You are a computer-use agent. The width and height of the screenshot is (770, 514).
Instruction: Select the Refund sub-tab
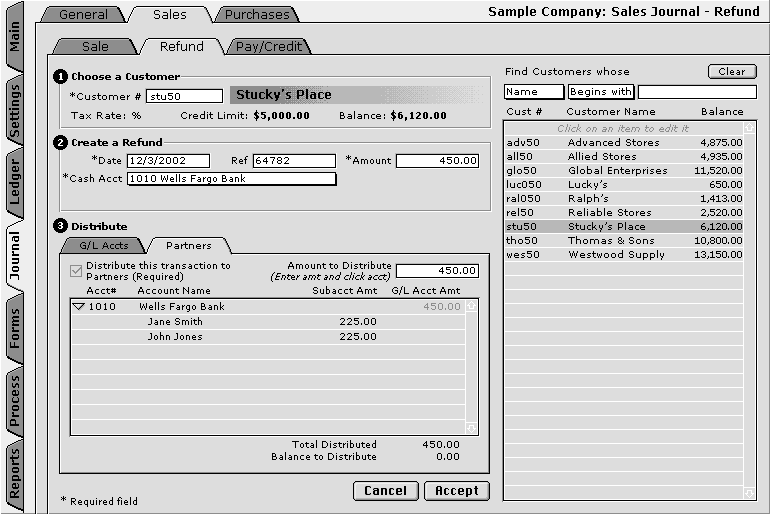point(181,46)
